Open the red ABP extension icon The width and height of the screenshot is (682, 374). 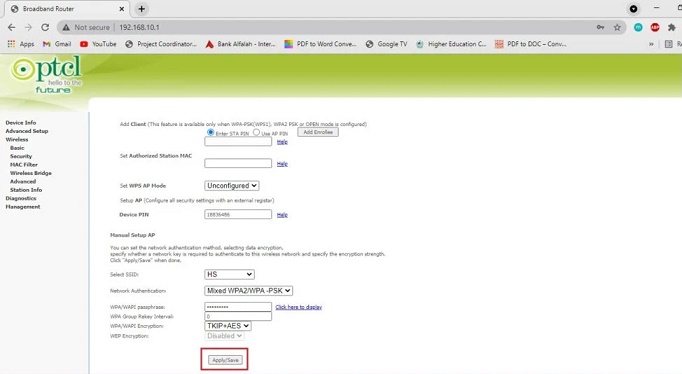pos(655,27)
